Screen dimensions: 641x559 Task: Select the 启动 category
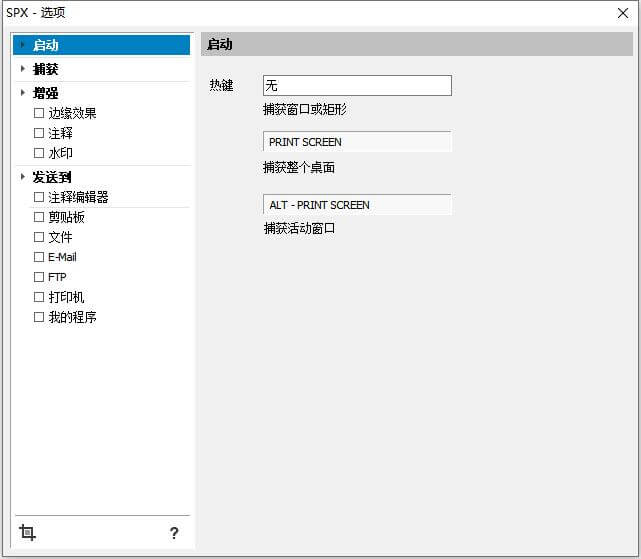(101, 45)
